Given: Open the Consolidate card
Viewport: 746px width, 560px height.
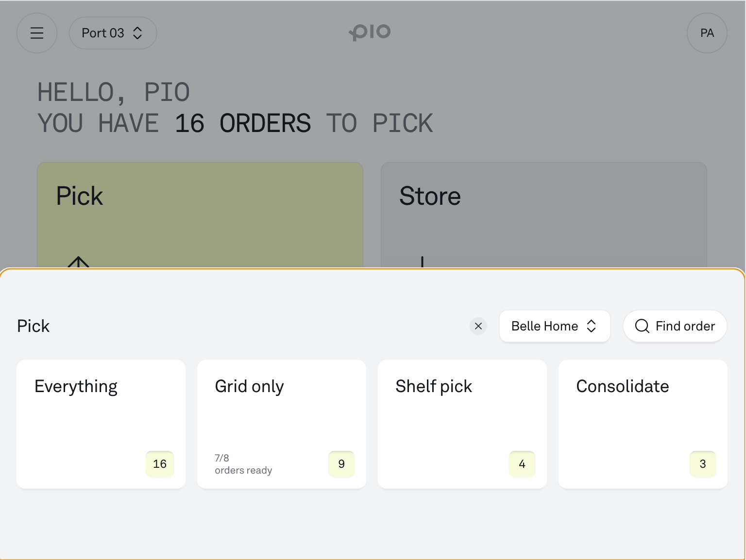Looking at the screenshot, I should (643, 424).
